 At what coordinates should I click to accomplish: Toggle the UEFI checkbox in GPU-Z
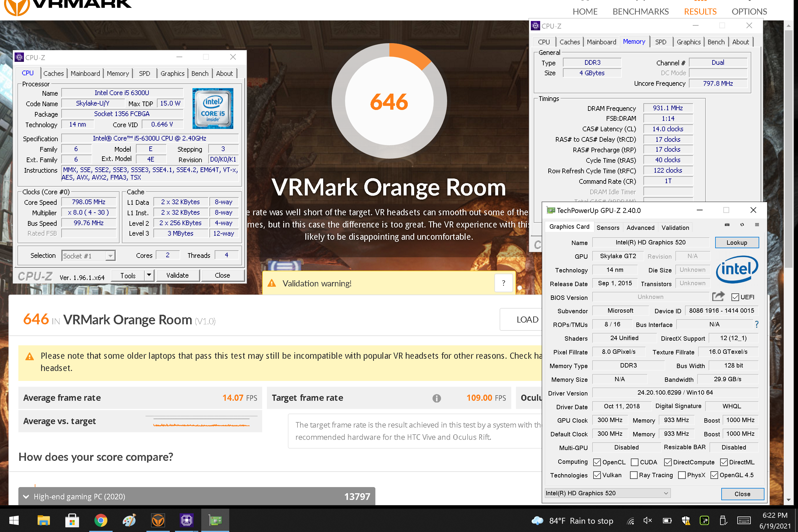(735, 297)
